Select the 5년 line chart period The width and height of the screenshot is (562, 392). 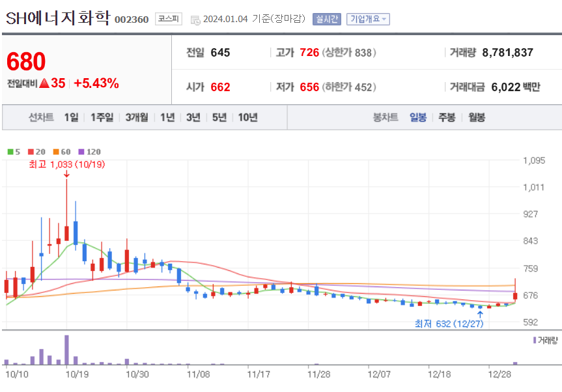click(x=219, y=117)
